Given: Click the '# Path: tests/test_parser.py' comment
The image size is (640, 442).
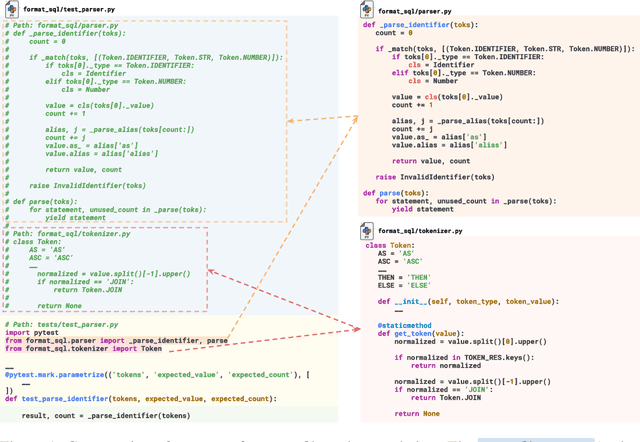Looking at the screenshot, I should tap(60, 325).
